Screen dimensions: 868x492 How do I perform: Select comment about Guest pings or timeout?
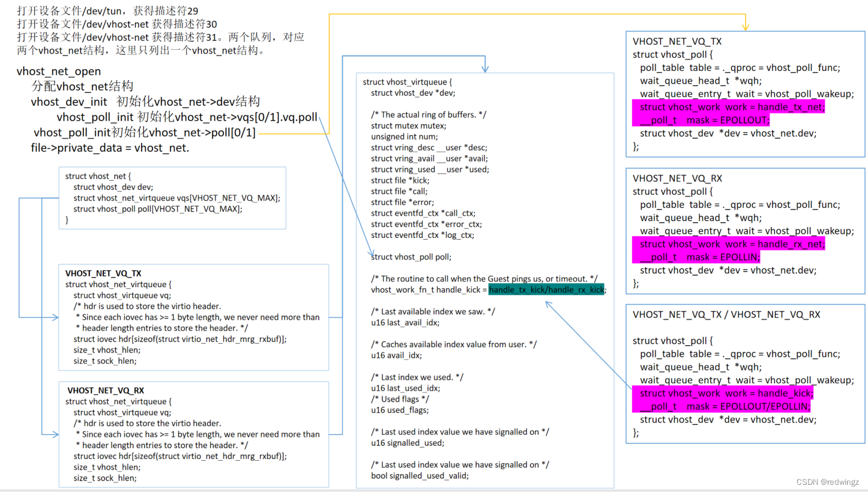pyautogui.click(x=484, y=279)
